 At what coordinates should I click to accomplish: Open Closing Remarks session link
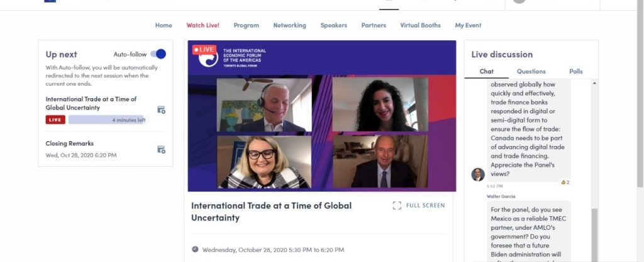(x=69, y=144)
